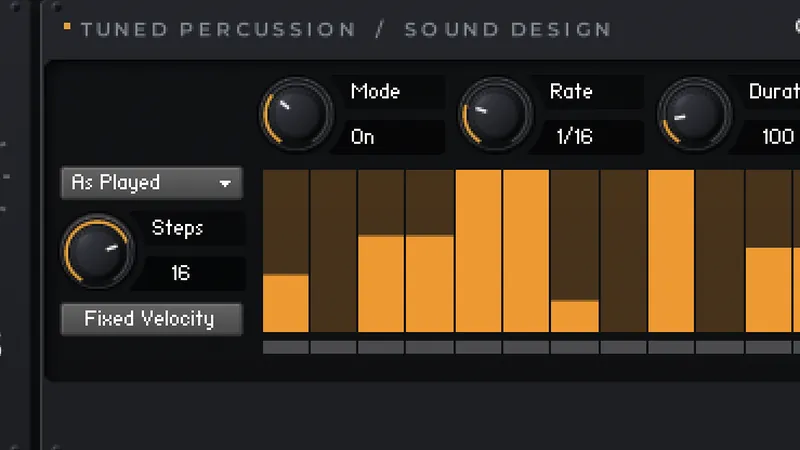This screenshot has width=800, height=450.
Task: Toggle the grey button below step nine
Action: pos(671,348)
